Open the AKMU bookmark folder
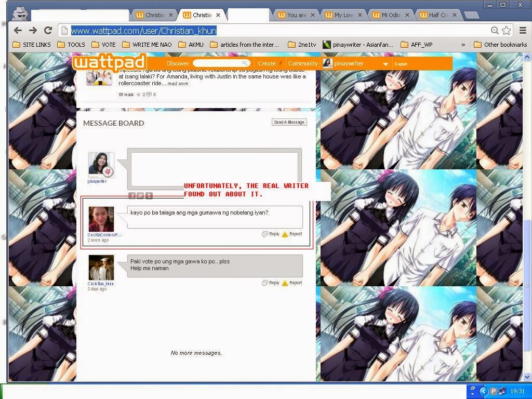 click(x=191, y=45)
